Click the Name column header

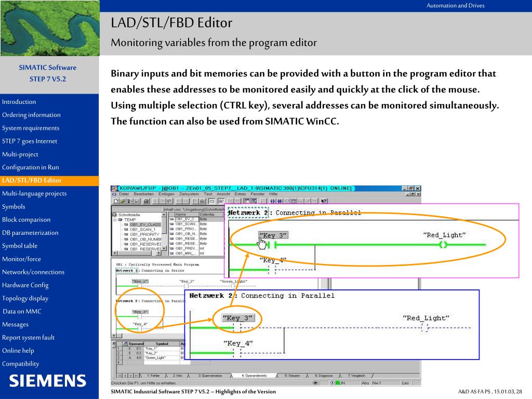[187, 215]
